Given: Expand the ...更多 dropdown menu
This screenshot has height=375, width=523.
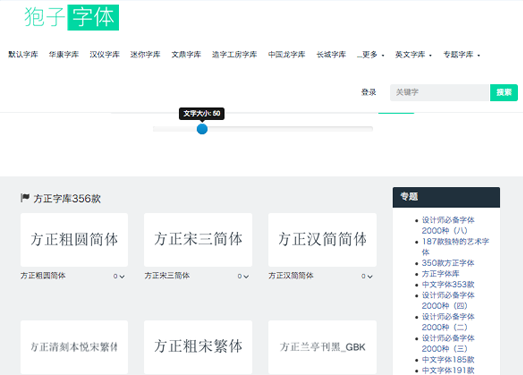Looking at the screenshot, I should point(370,54).
